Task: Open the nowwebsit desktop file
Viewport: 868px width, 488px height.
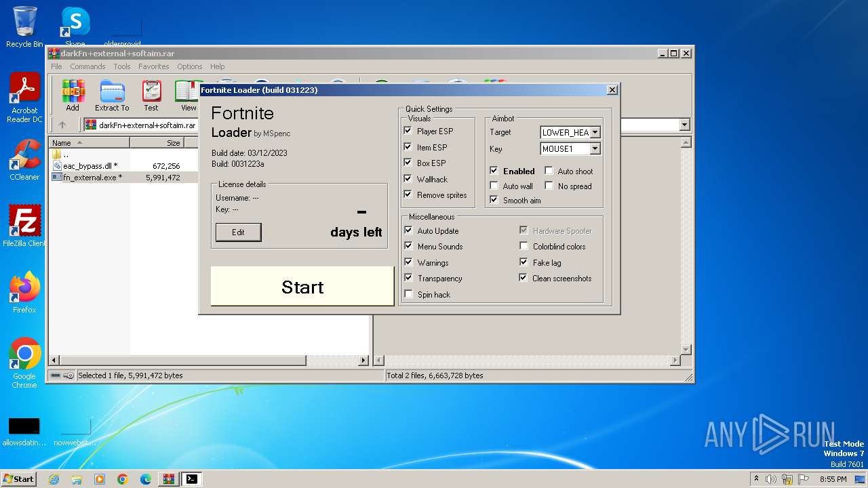Action: [x=75, y=432]
